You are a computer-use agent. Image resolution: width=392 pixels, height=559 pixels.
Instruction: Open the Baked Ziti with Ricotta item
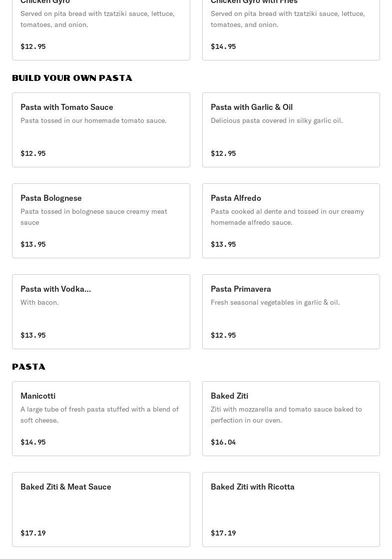point(291,509)
